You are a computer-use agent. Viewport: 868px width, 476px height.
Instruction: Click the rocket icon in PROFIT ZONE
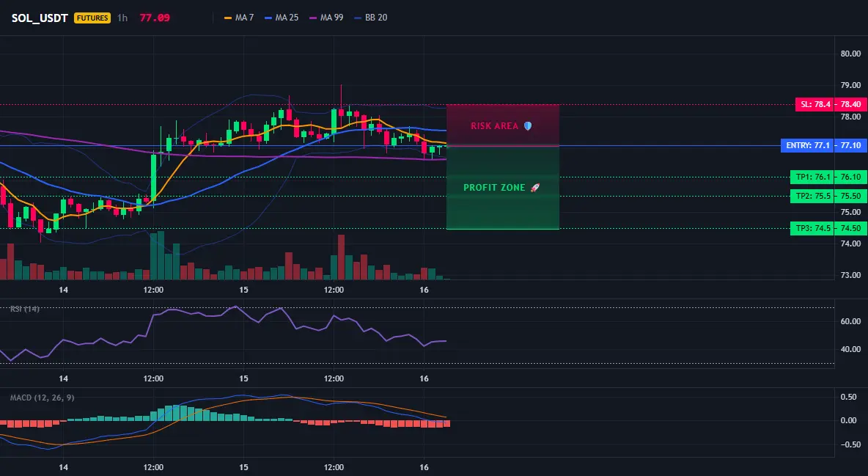(x=534, y=188)
